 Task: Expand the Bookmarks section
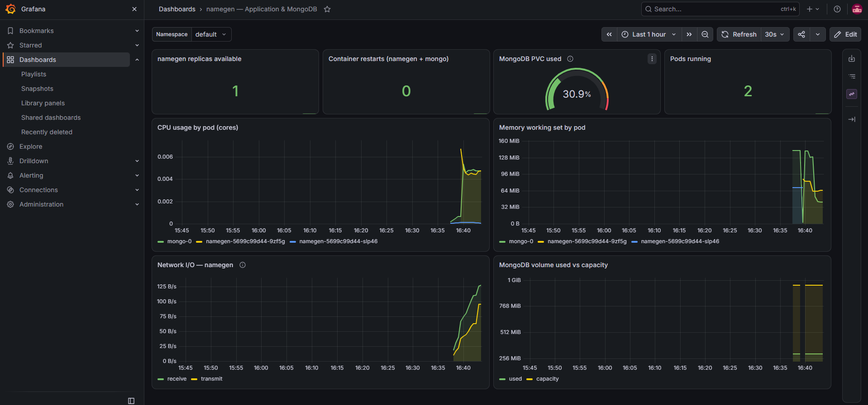(137, 31)
